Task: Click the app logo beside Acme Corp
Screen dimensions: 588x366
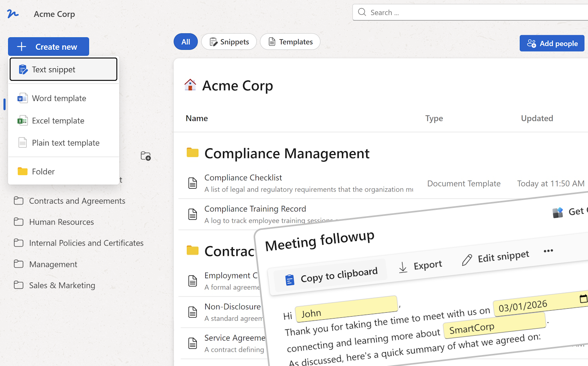Action: coord(13,14)
